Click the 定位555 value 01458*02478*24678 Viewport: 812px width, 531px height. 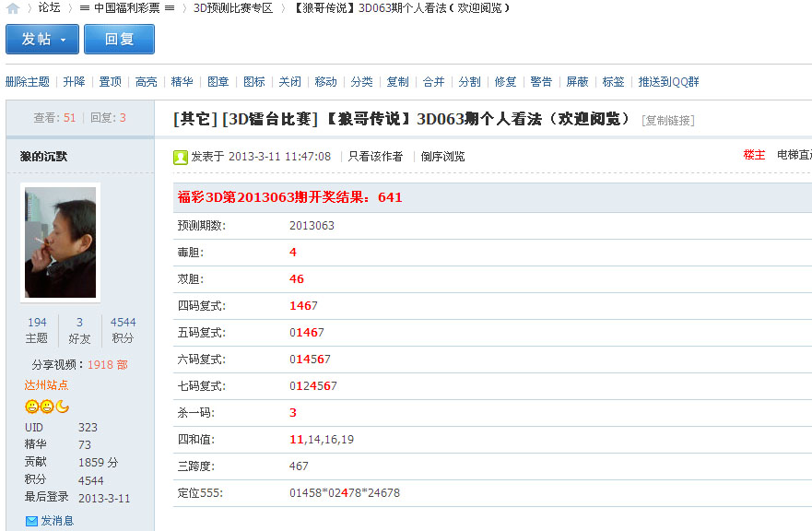point(345,492)
